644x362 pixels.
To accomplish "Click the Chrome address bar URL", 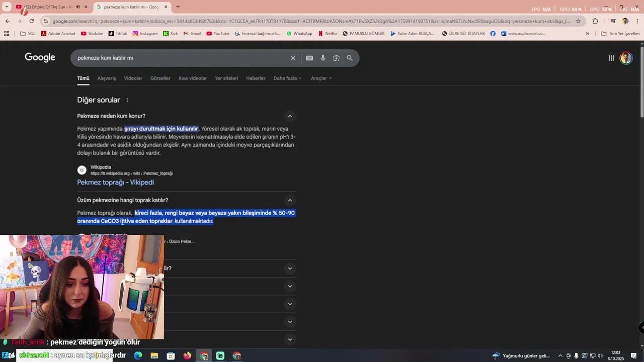I will [x=311, y=21].
